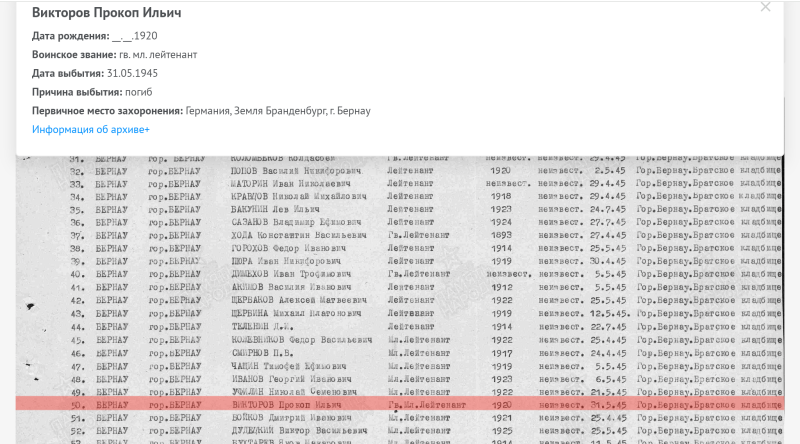
Task: Click the scan row 45 Колесников Федор Васильевич
Action: [x=282, y=340]
